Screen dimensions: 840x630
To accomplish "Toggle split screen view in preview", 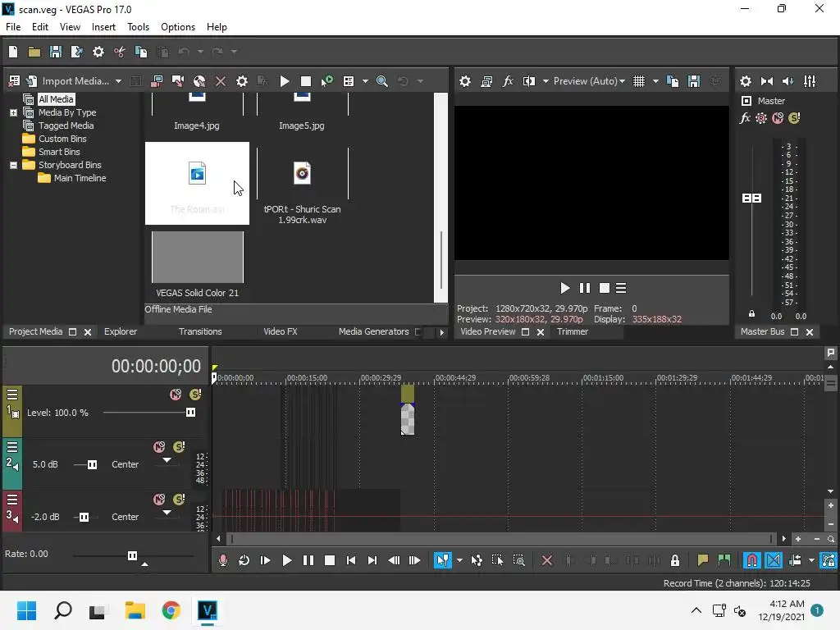I will pos(529,81).
